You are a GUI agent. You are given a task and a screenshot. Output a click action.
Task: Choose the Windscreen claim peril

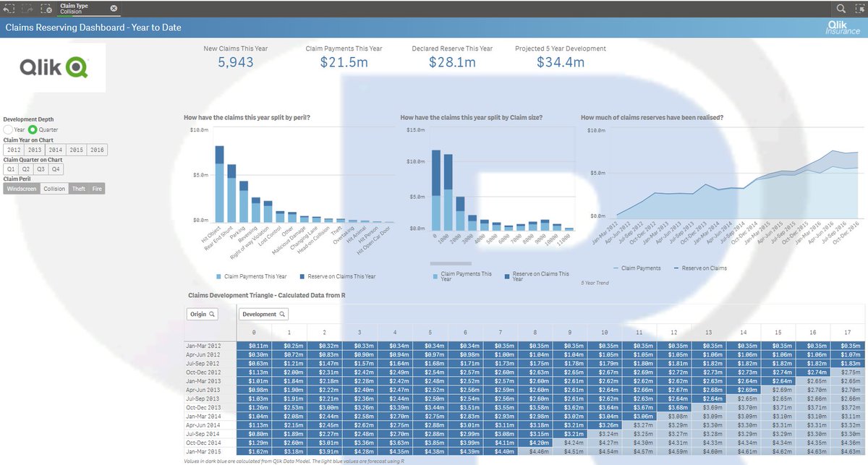tap(21, 188)
